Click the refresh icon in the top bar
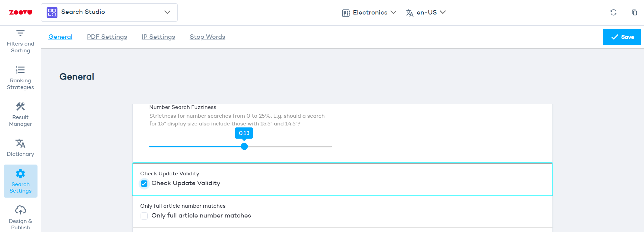The image size is (644, 232). tap(614, 12)
